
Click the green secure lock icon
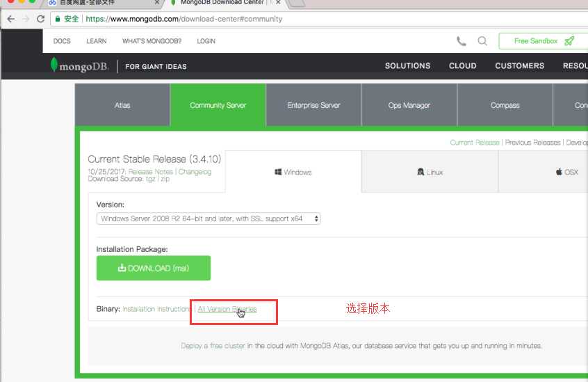(x=58, y=19)
